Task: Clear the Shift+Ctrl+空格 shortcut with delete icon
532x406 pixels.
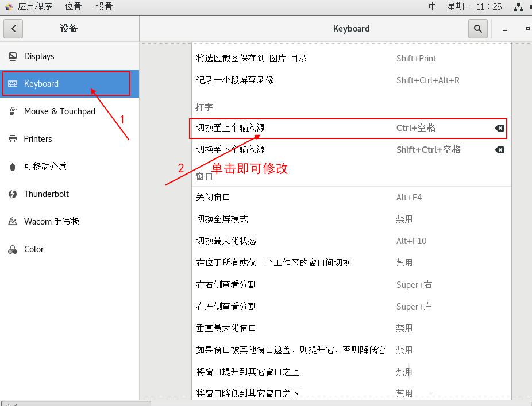Action: tap(499, 150)
